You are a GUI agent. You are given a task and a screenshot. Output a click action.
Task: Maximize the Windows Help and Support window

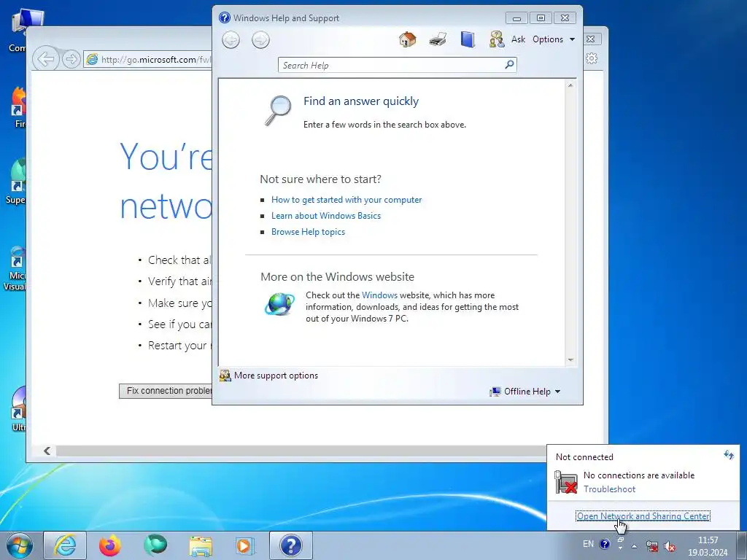[x=541, y=18]
